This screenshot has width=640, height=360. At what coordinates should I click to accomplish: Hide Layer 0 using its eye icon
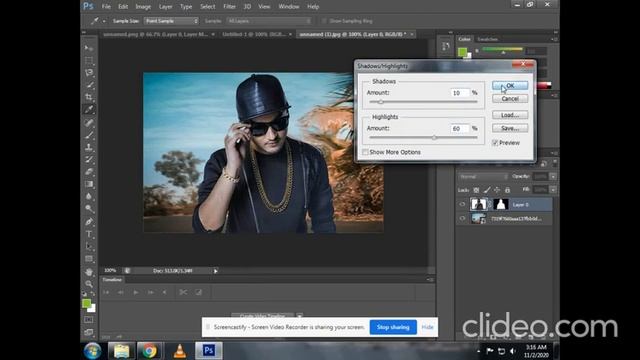[x=462, y=204]
